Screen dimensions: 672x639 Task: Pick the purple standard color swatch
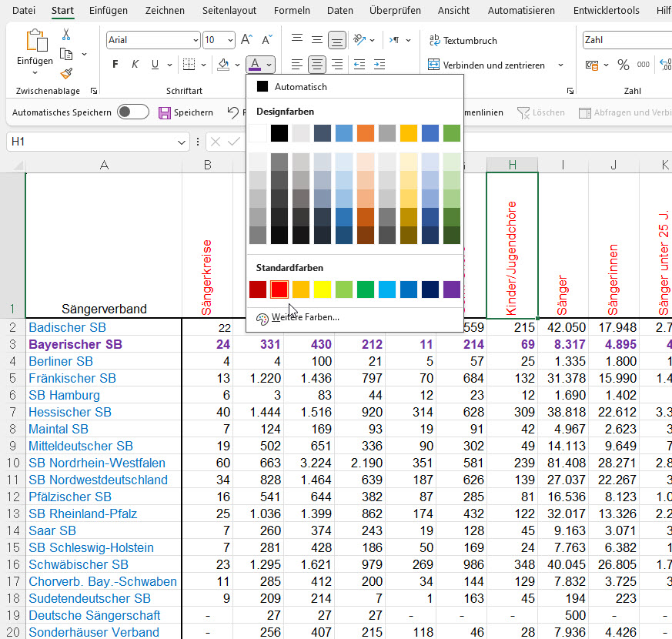click(x=451, y=289)
